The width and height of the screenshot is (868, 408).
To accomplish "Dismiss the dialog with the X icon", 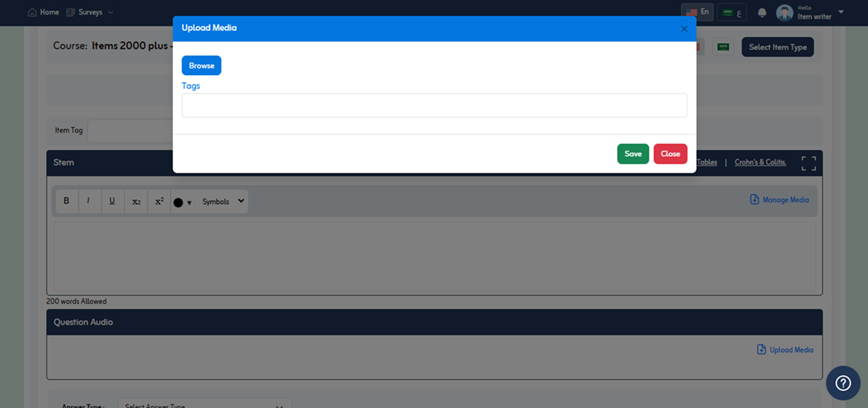I will pyautogui.click(x=684, y=29).
